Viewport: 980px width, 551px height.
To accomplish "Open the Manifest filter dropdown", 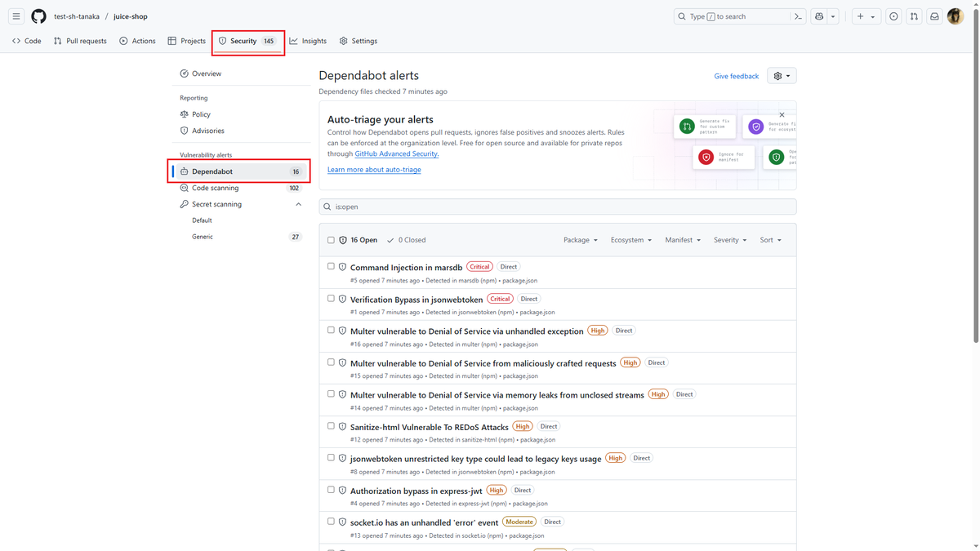I will tap(684, 240).
